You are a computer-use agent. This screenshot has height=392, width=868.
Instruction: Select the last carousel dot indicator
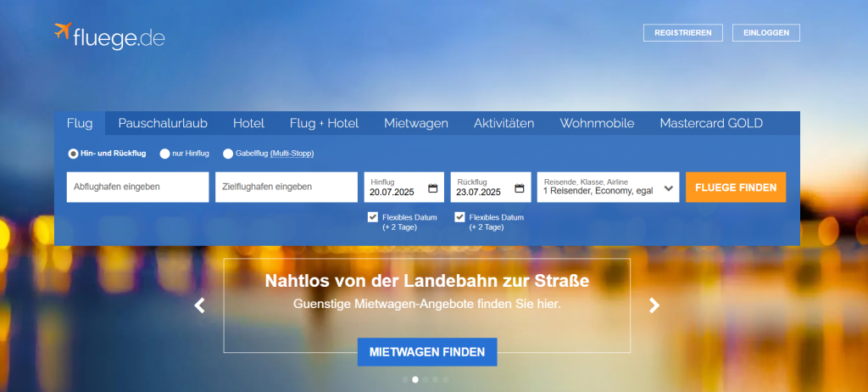[x=446, y=379]
